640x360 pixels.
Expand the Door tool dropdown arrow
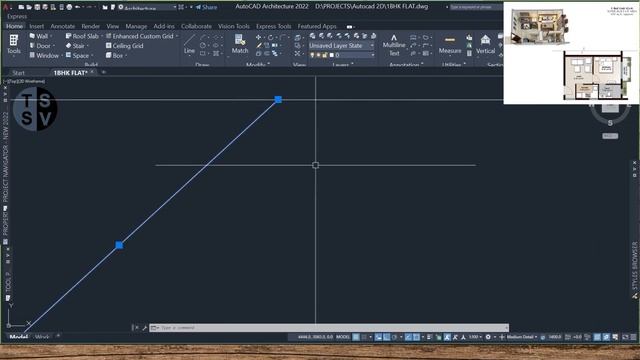click(x=54, y=46)
